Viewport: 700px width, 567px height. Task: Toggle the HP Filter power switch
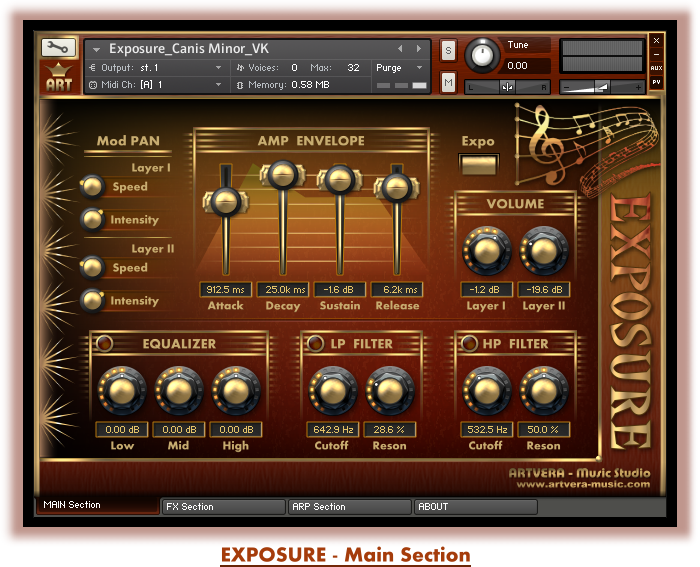(468, 344)
